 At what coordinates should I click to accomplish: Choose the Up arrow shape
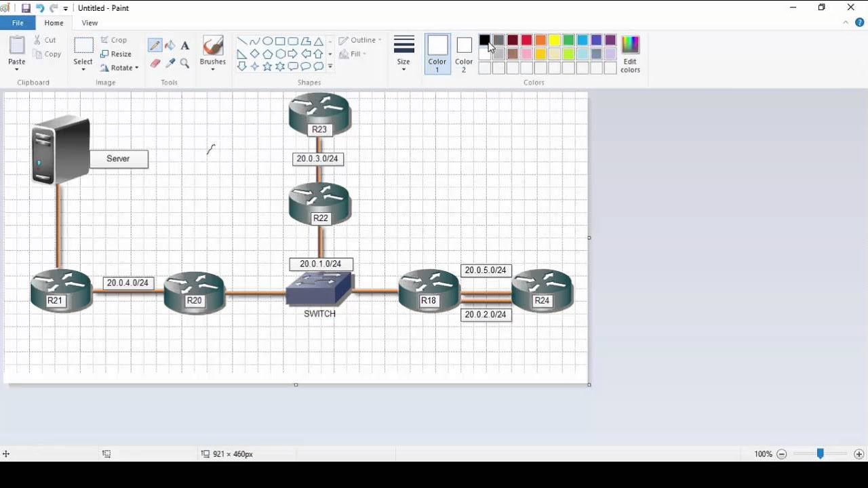point(318,54)
